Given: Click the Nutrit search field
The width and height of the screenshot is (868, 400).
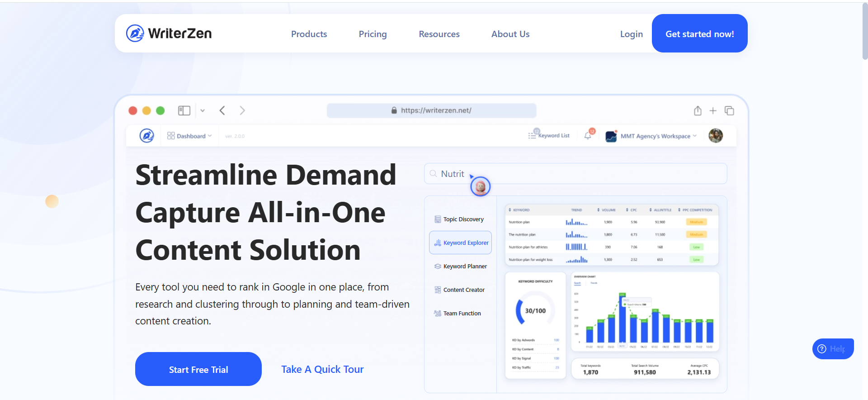Looking at the screenshot, I should pyautogui.click(x=576, y=174).
